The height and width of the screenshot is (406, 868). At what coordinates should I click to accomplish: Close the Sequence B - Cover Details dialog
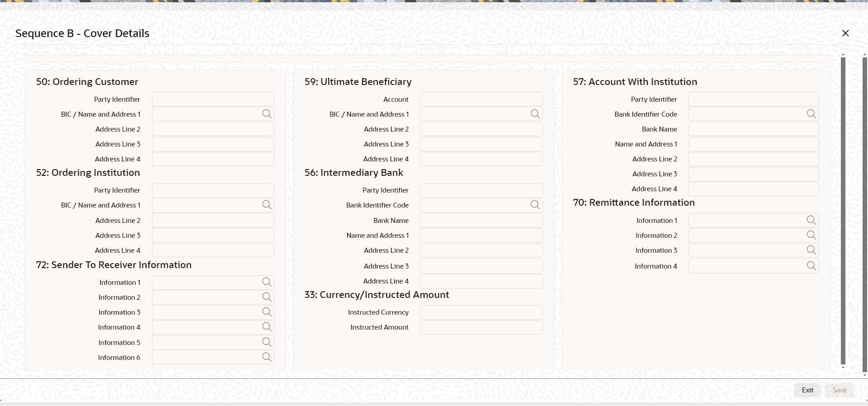coord(845,33)
